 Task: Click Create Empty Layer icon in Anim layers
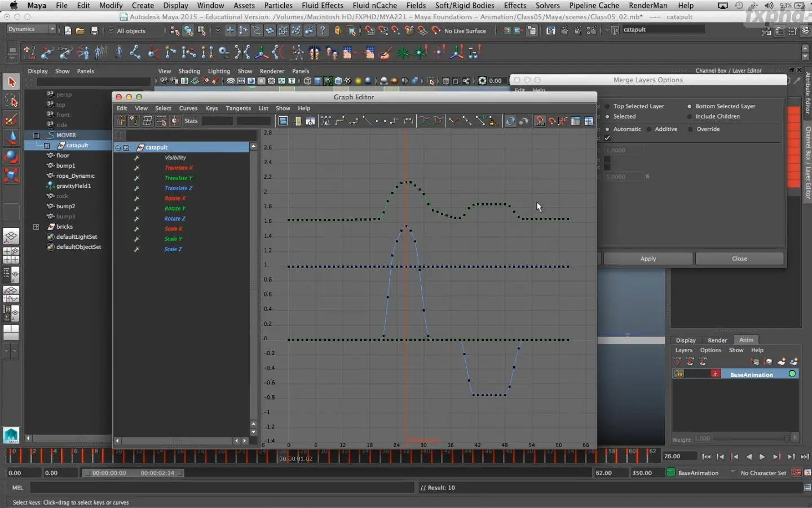tap(782, 362)
